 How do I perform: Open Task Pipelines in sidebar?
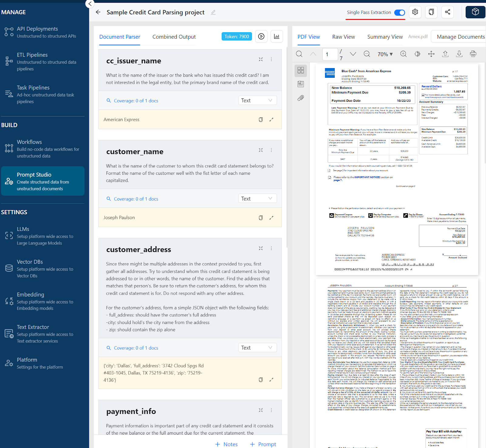click(x=43, y=94)
